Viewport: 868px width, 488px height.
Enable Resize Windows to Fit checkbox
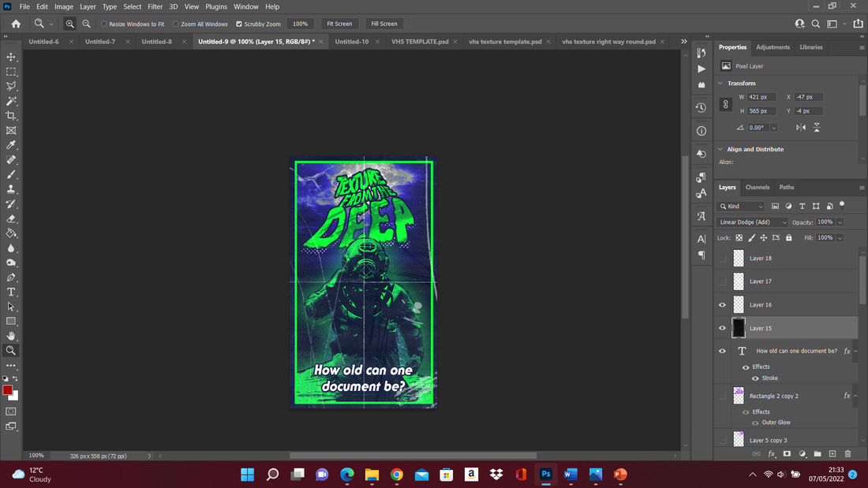103,24
